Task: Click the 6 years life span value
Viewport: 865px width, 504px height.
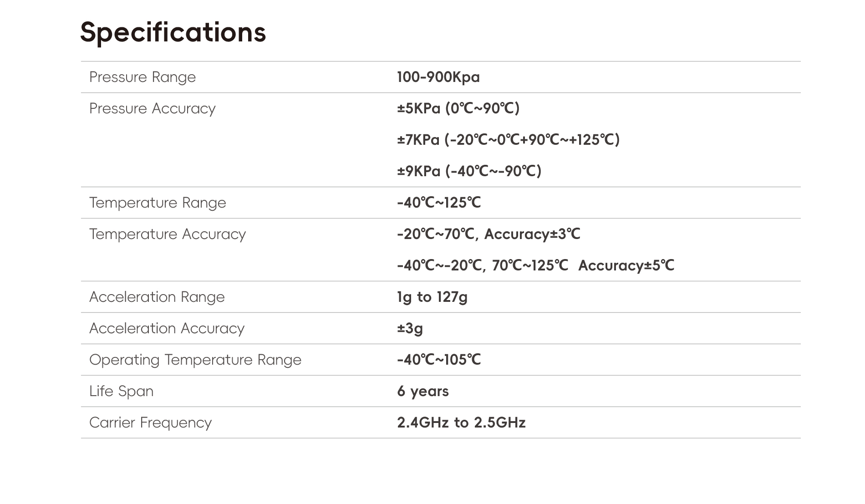Action: click(x=422, y=391)
